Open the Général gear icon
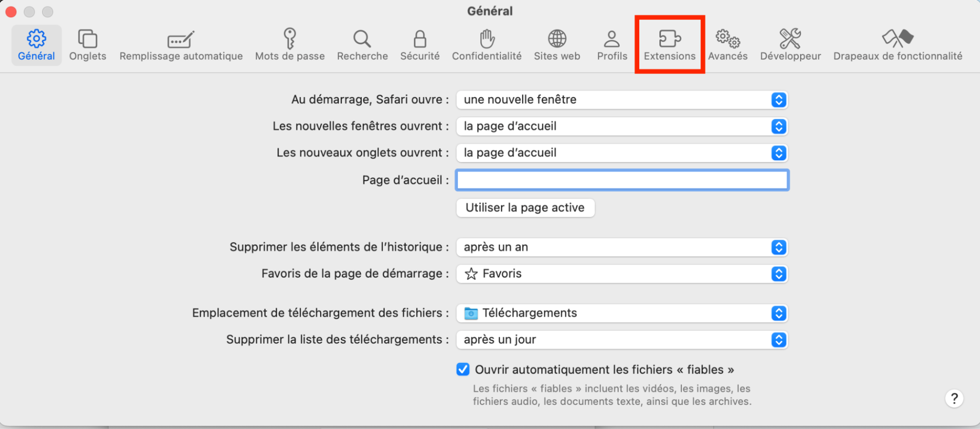This screenshot has width=980, height=429. tap(36, 39)
